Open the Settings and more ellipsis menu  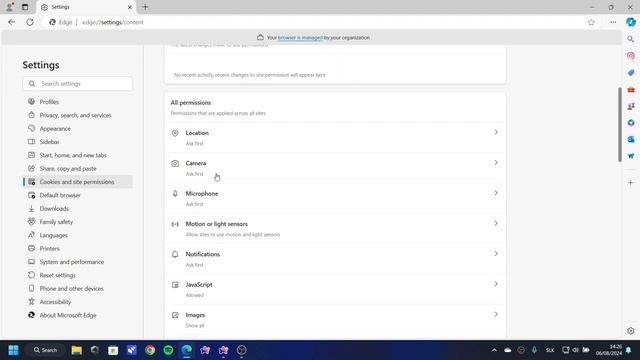(613, 22)
